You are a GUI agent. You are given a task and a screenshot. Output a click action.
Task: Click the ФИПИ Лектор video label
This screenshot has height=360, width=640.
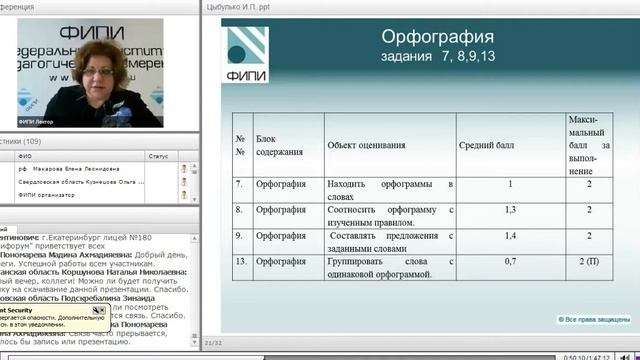pyautogui.click(x=36, y=122)
